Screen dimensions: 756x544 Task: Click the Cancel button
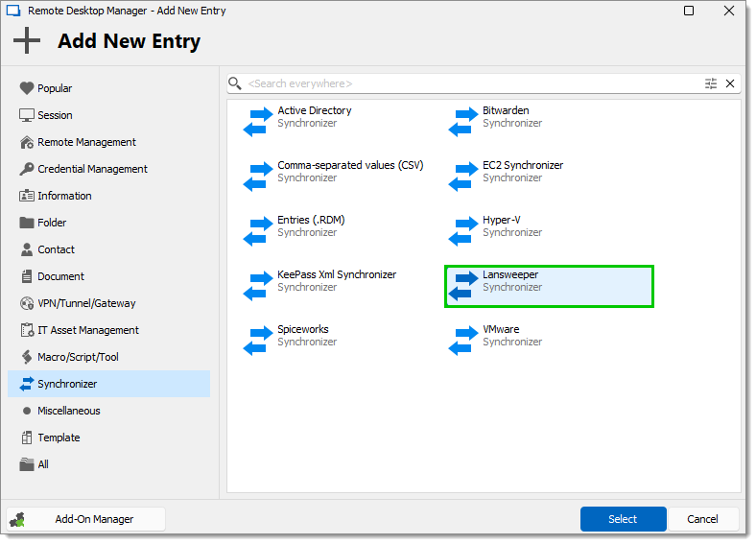pos(702,519)
